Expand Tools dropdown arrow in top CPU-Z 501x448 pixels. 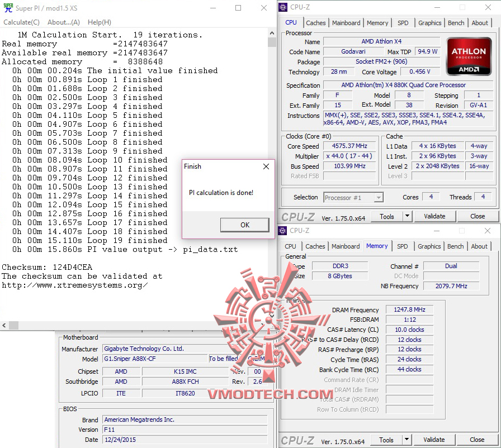[x=407, y=216]
